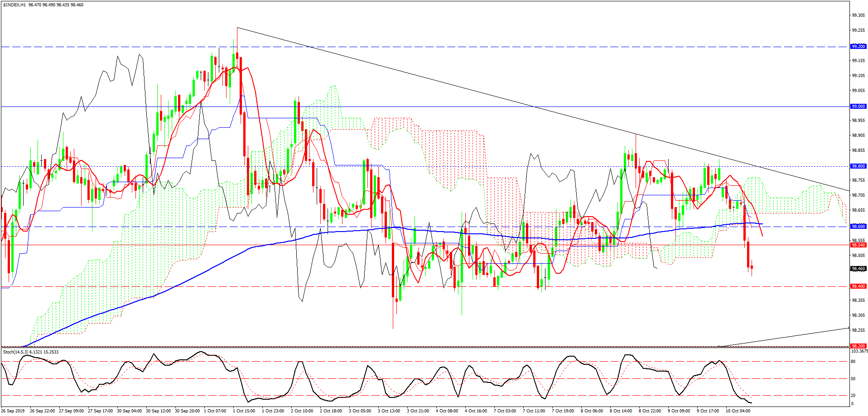Viewport: 868px width, 416px height.
Task: Click the 8 Oct 14:00 time label
Action: click(x=621, y=411)
